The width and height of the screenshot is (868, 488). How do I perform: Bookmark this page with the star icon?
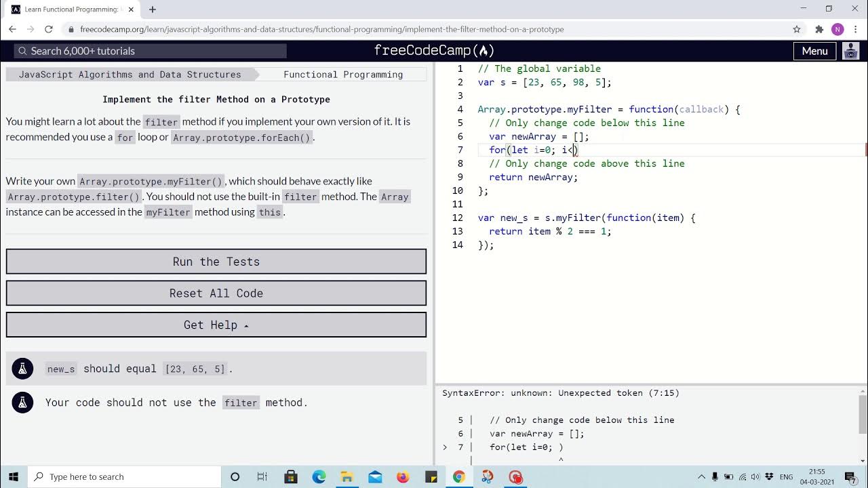point(797,29)
